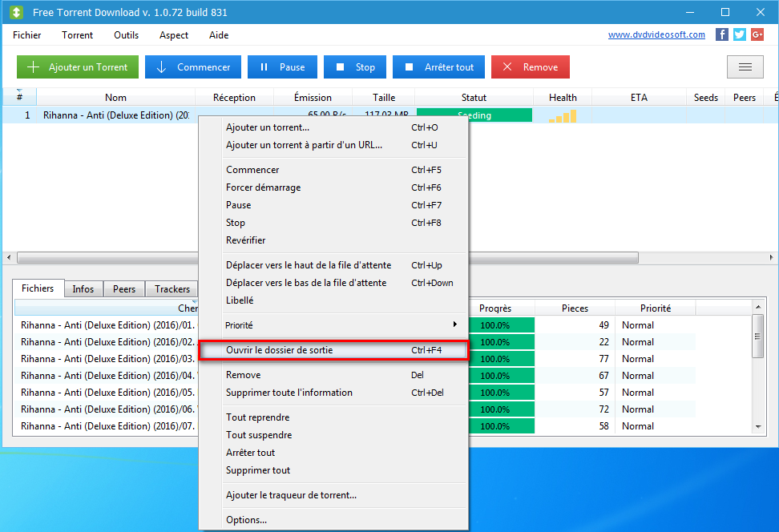
Task: Select Pause in the context menu
Action: click(333, 204)
